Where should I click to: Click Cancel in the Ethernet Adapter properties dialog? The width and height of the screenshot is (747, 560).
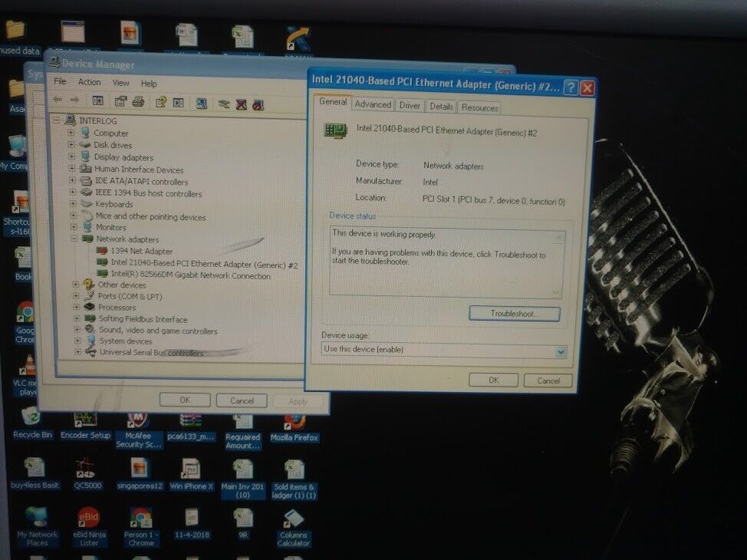pyautogui.click(x=548, y=380)
